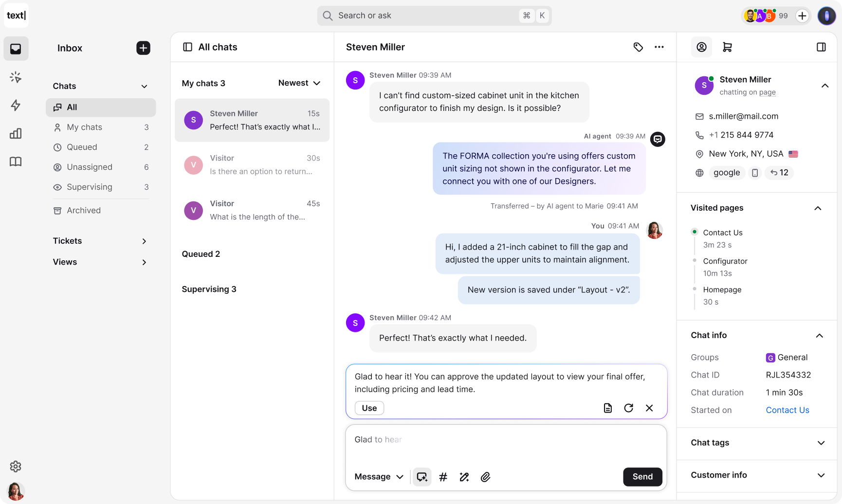
Task: Regenerate the AI reply suggestion
Action: click(628, 408)
